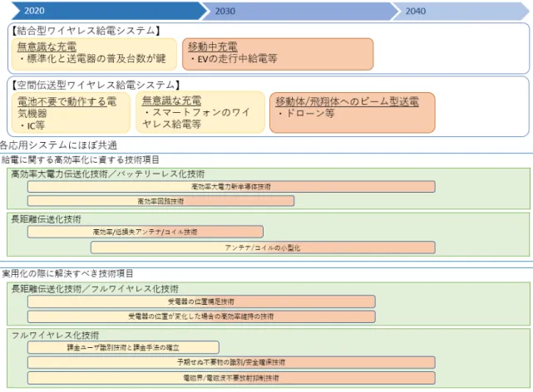Select the ・EVの走行中給電等 bullet text
The image size is (533, 392).
(x=233, y=59)
